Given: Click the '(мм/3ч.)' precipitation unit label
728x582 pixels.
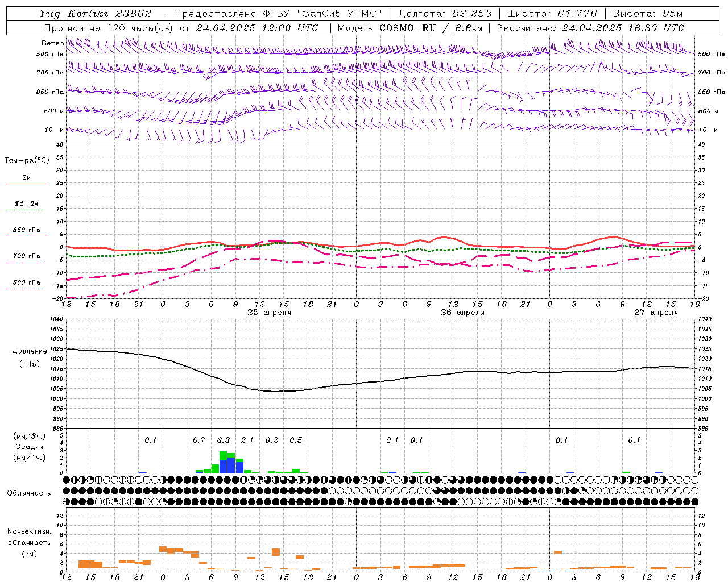Looking at the screenshot, I should 30,436.
